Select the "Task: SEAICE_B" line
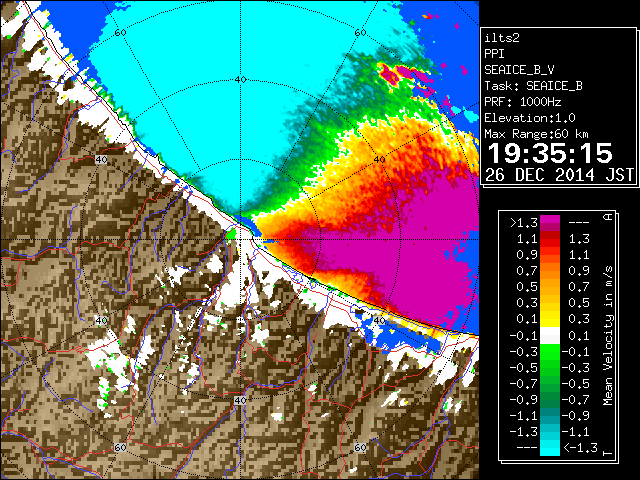The width and height of the screenshot is (640, 480). tap(533, 86)
